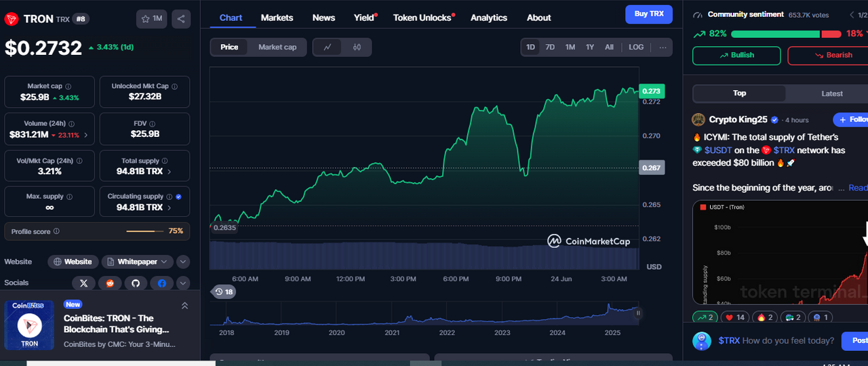Open the CoinBites TRON thumbnail
868x366 pixels.
tap(29, 325)
